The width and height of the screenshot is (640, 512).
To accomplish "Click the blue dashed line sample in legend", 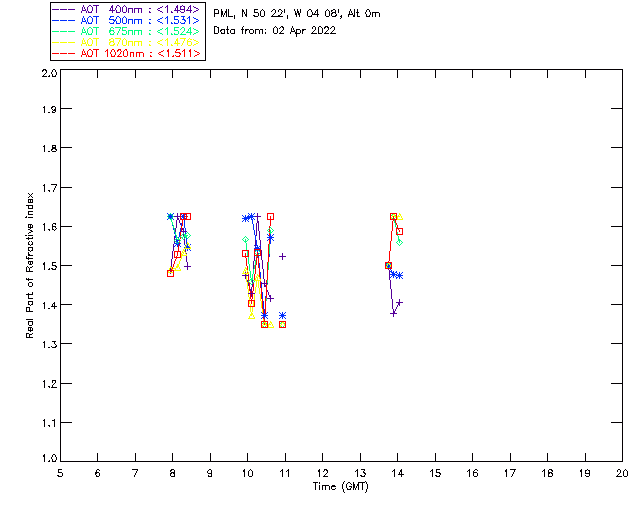I will point(64,20).
